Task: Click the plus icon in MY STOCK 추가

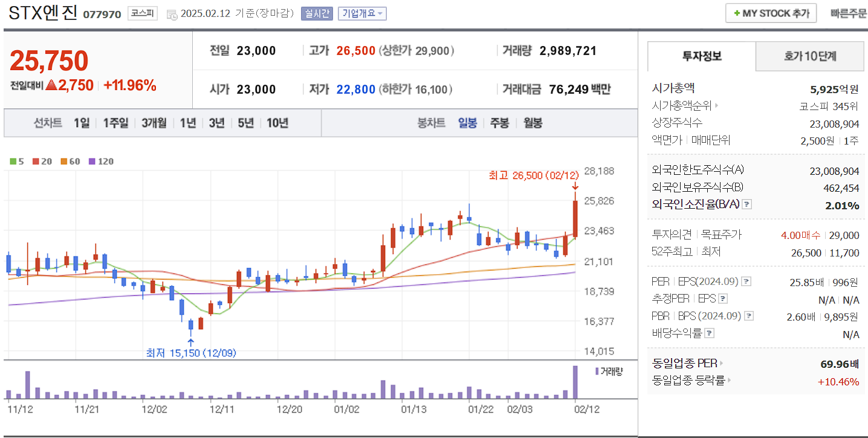Action: pyautogui.click(x=737, y=13)
